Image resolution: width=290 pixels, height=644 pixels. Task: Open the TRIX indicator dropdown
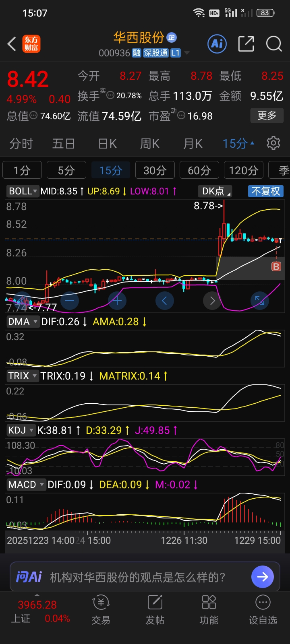click(x=23, y=376)
